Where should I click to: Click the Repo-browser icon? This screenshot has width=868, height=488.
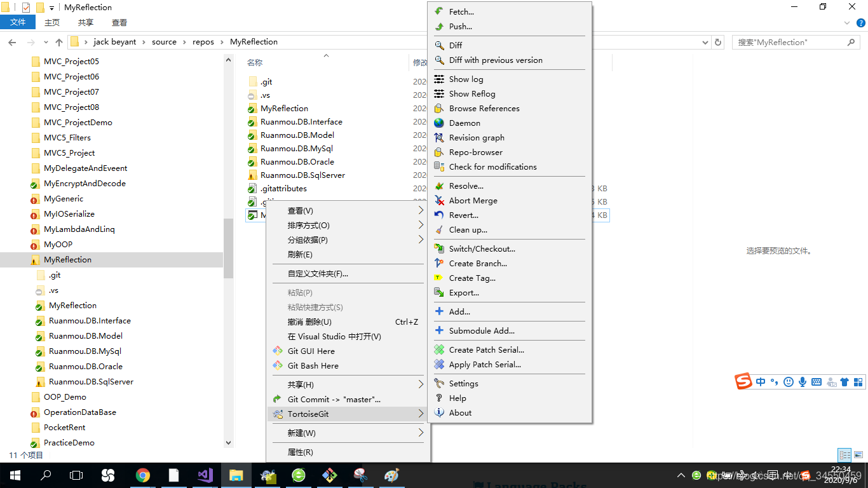pyautogui.click(x=439, y=152)
